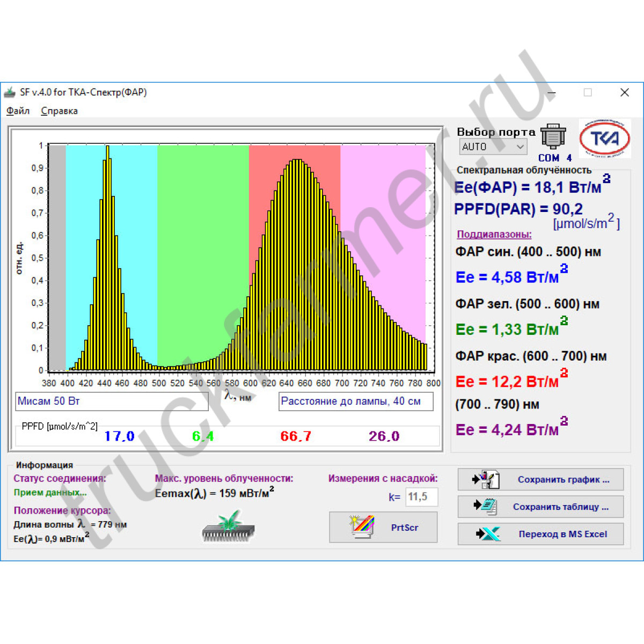The height and width of the screenshot is (644, 644).
Task: Click the serial port connector icon
Action: [x=553, y=137]
